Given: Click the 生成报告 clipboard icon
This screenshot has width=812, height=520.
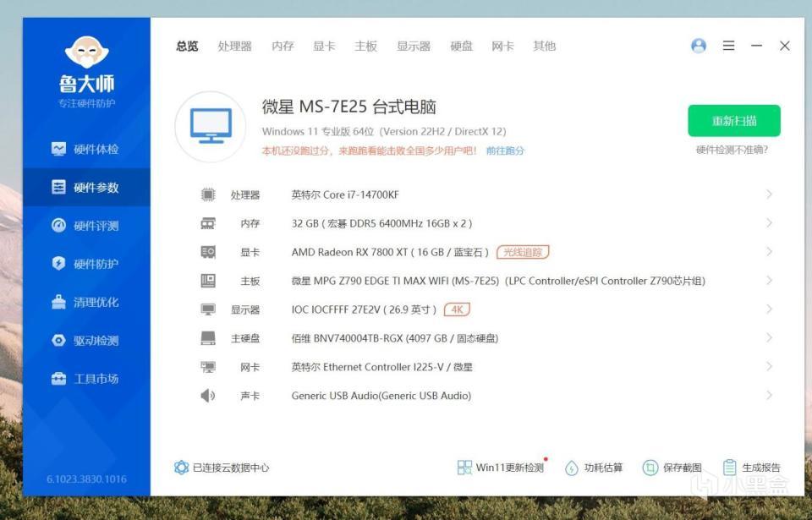Looking at the screenshot, I should (729, 468).
